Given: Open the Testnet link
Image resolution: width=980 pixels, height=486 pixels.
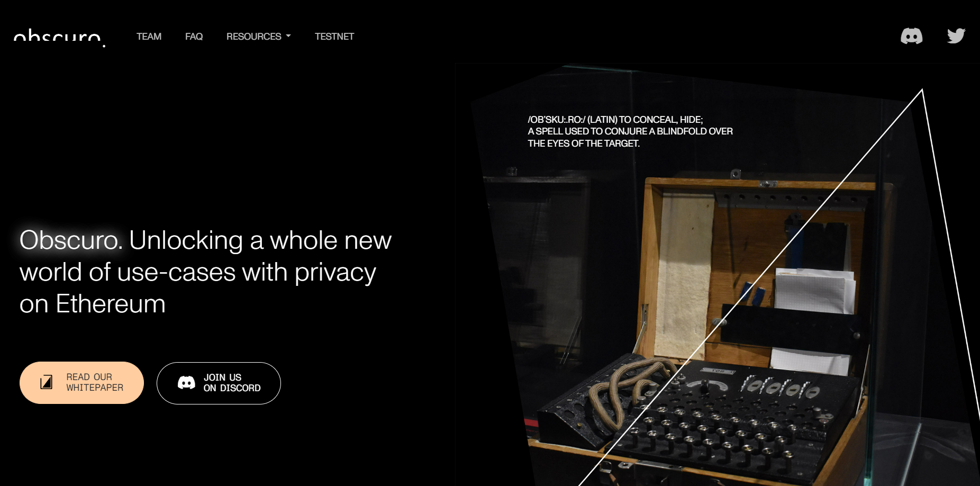Looking at the screenshot, I should click(334, 37).
